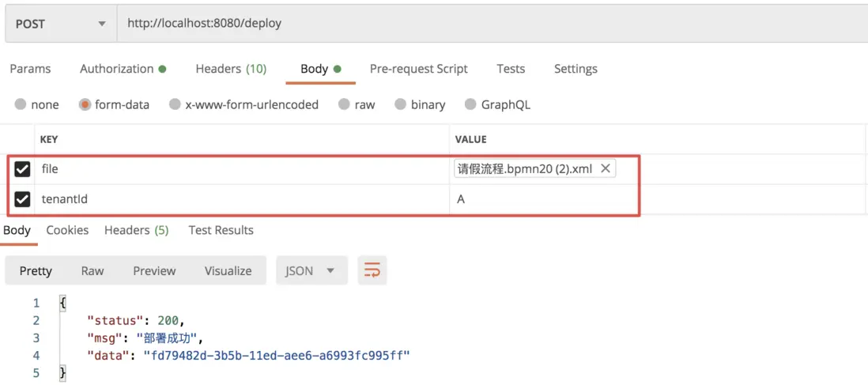Open the POST method dropdown
The height and width of the screenshot is (385, 868).
(59, 24)
